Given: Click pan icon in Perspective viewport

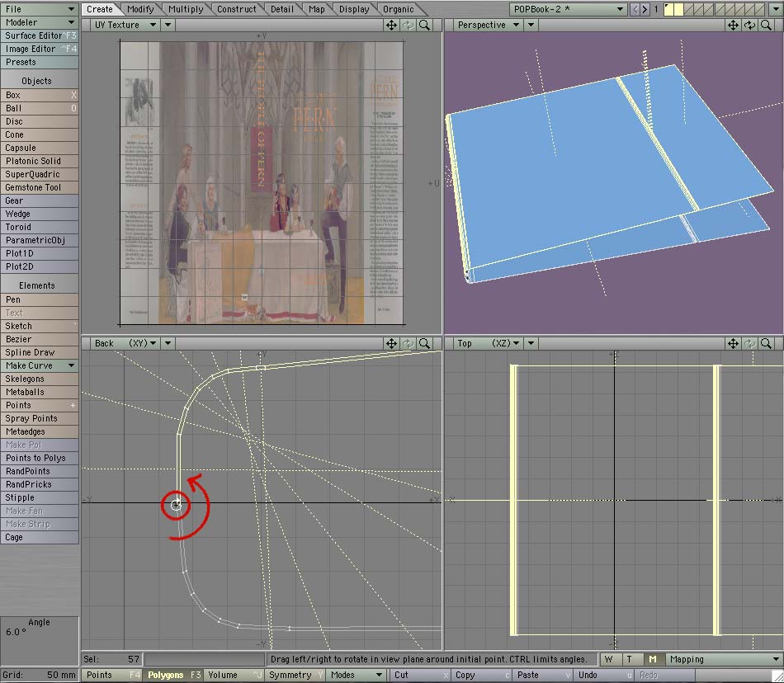Looking at the screenshot, I should (x=733, y=25).
